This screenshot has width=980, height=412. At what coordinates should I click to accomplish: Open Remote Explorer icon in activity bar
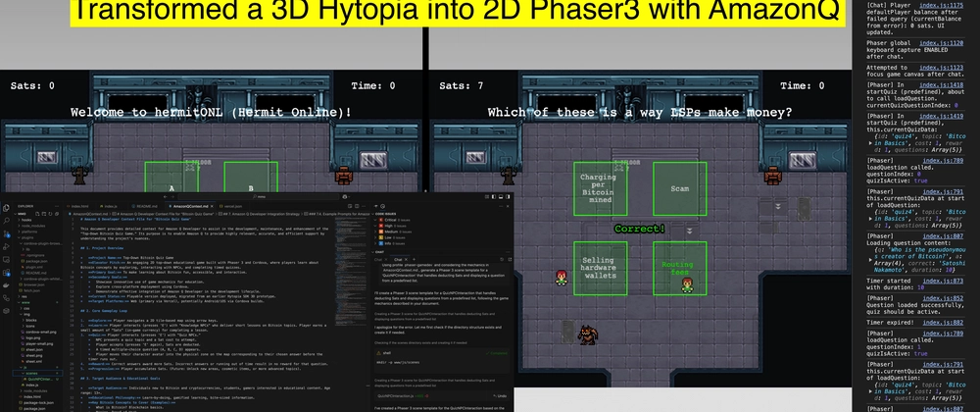coord(6,259)
